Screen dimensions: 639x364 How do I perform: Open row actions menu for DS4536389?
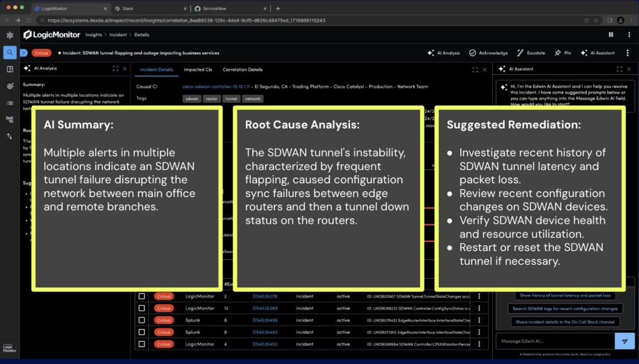click(x=479, y=309)
